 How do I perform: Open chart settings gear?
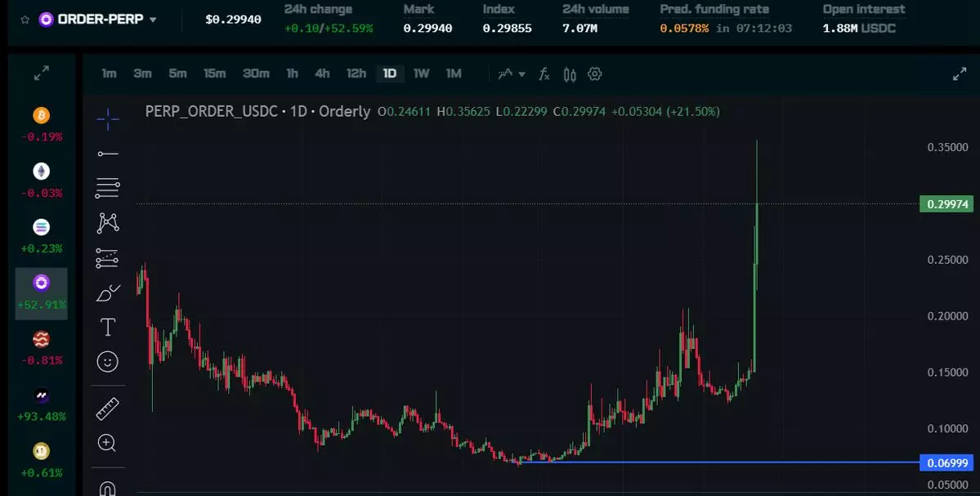pyautogui.click(x=595, y=74)
